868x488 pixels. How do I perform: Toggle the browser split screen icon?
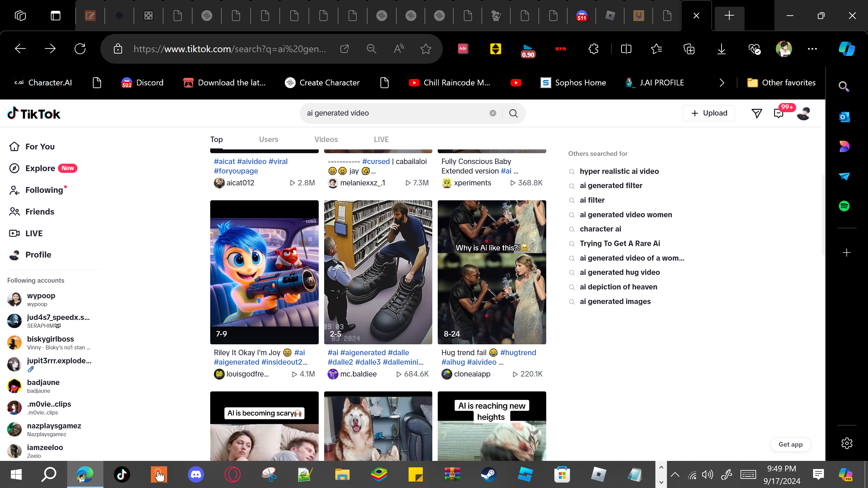626,49
